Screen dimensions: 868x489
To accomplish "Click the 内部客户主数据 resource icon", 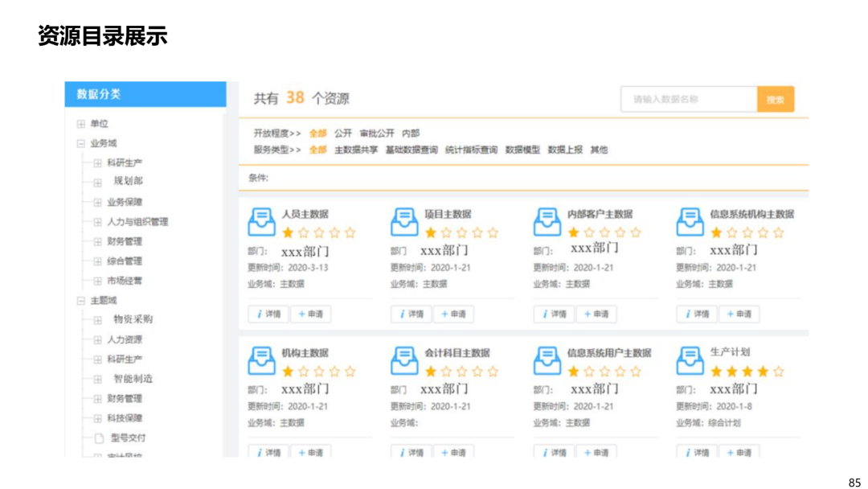I will (547, 221).
